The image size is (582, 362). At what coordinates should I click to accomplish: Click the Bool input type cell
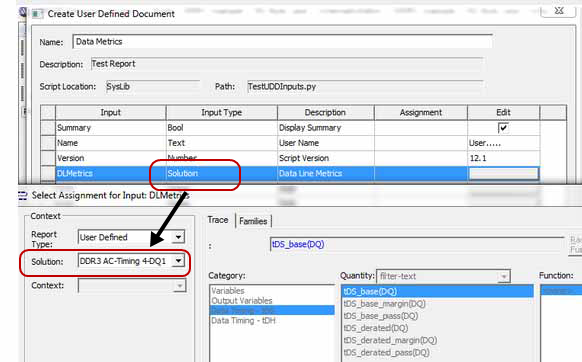point(222,128)
